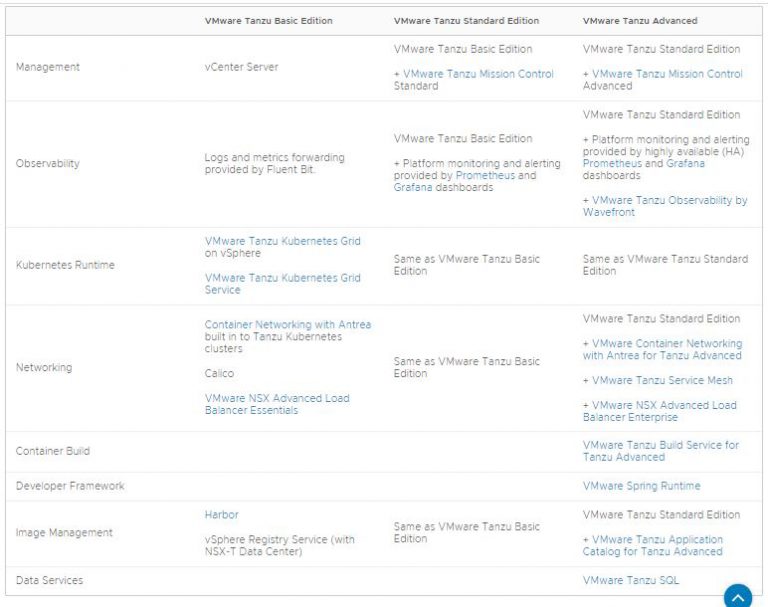Open VMware NSX Advanced Load Balancer Essentials link

point(277,404)
